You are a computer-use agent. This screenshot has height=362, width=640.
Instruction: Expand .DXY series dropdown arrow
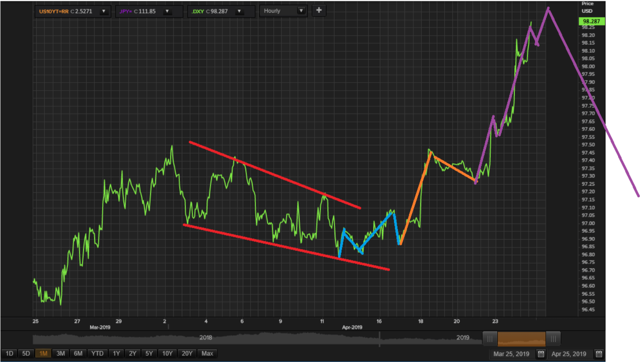tap(239, 11)
